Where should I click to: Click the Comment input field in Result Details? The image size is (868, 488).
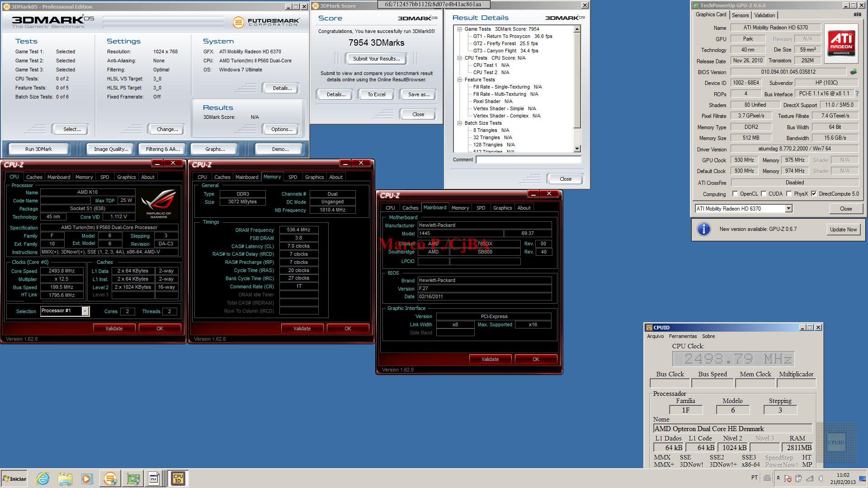coord(528,160)
